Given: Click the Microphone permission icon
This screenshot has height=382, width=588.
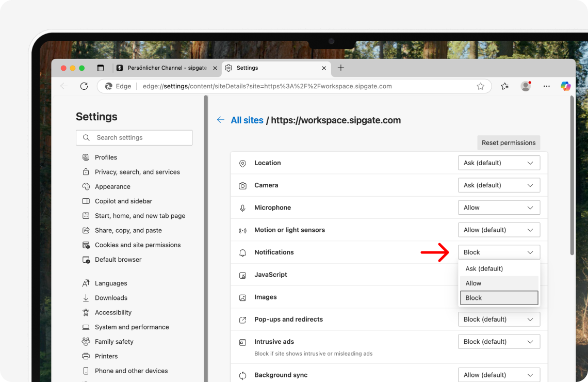Looking at the screenshot, I should coord(242,208).
